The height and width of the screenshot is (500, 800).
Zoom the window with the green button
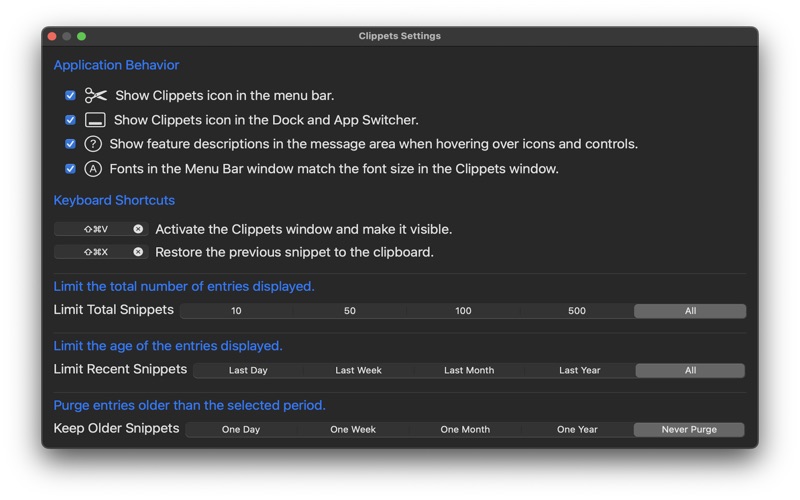[81, 36]
